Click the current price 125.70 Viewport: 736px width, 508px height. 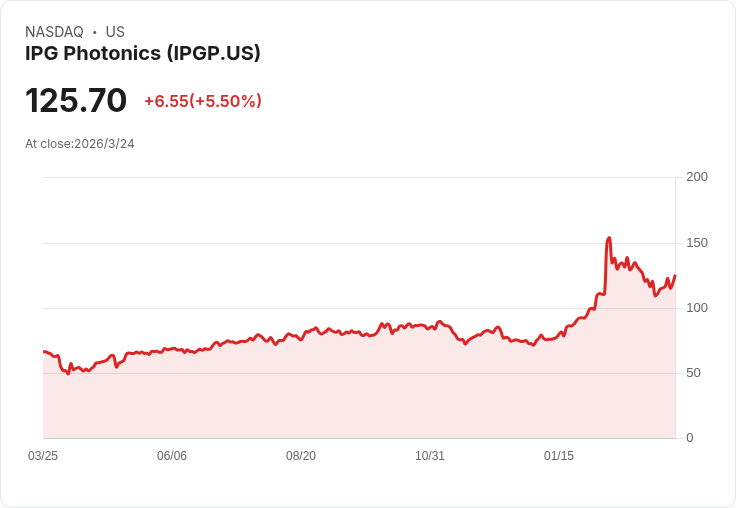click(76, 100)
